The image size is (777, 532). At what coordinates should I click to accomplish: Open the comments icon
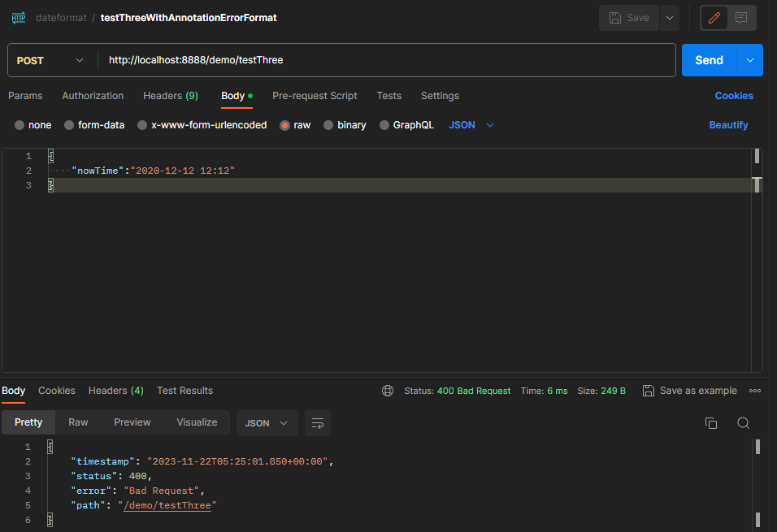741,18
